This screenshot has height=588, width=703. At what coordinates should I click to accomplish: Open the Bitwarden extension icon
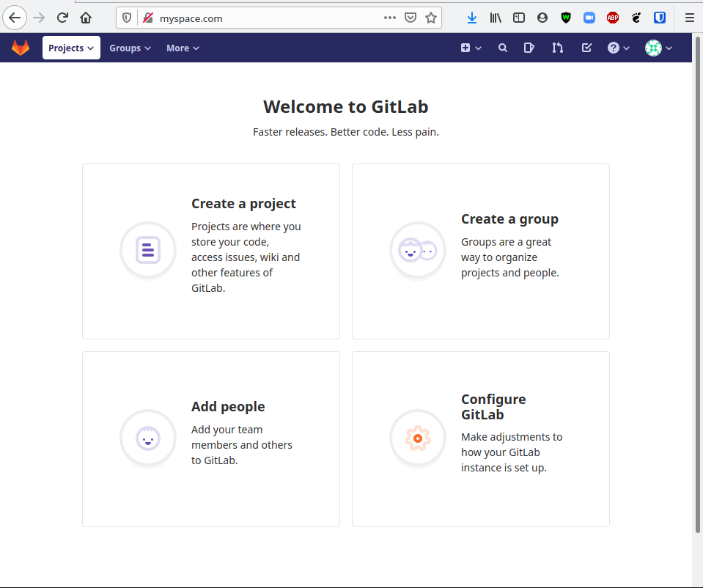point(660,18)
